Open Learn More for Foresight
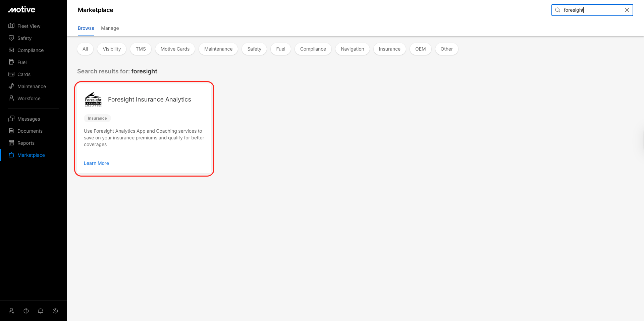 tap(96, 163)
